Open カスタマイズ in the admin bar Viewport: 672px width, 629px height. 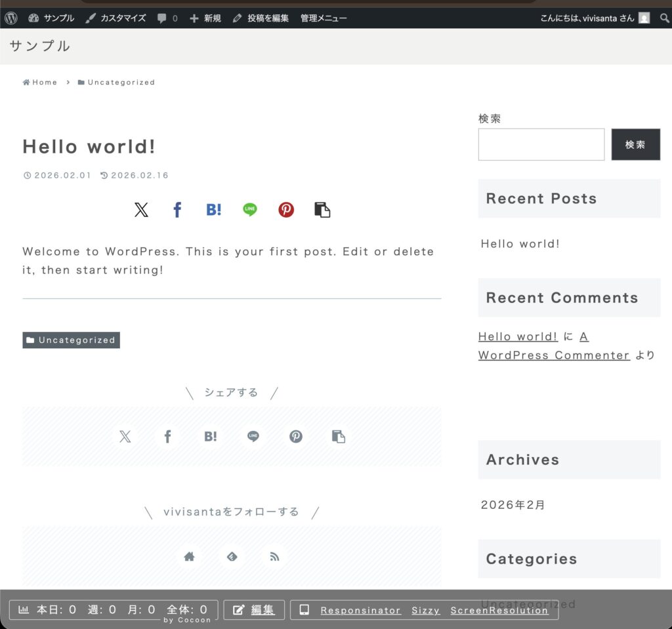point(115,18)
